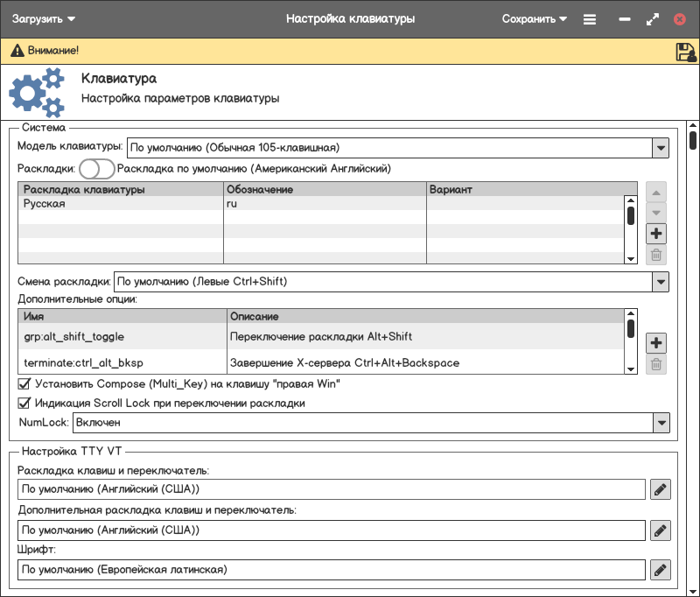This screenshot has width=700, height=597.
Task: Toggle the default layout switch
Action: 96,168
